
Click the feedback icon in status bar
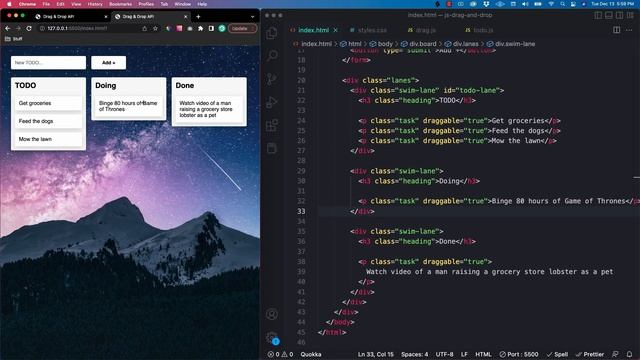(x=616, y=354)
